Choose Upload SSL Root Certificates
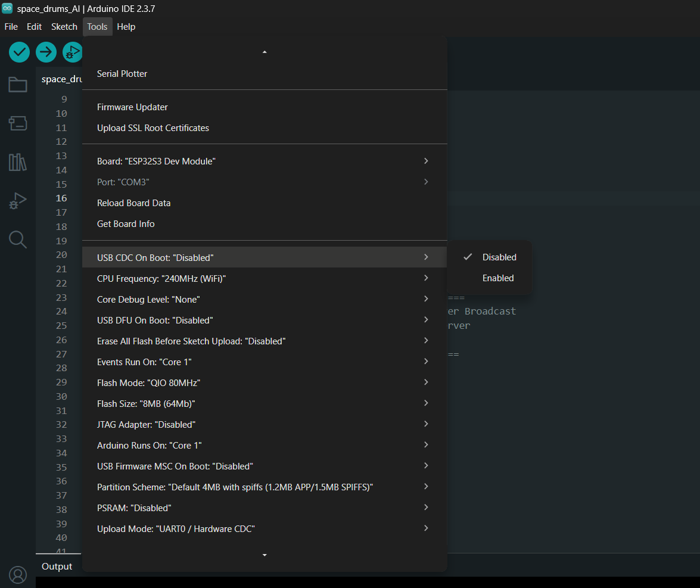 point(265,128)
